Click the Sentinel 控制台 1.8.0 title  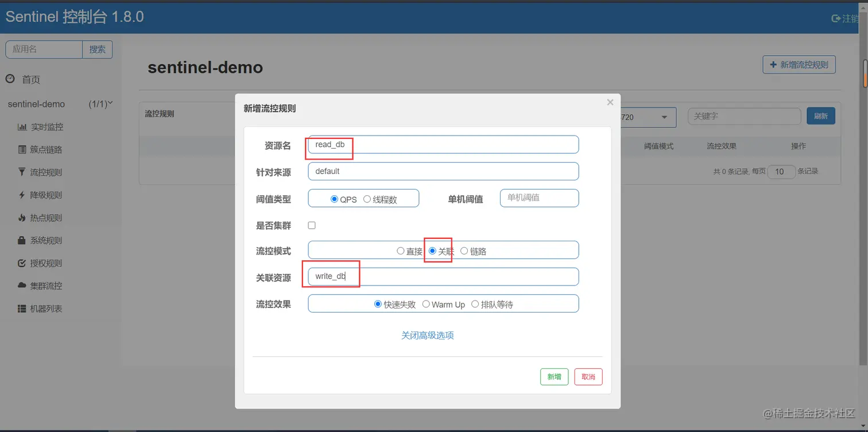[x=75, y=17]
